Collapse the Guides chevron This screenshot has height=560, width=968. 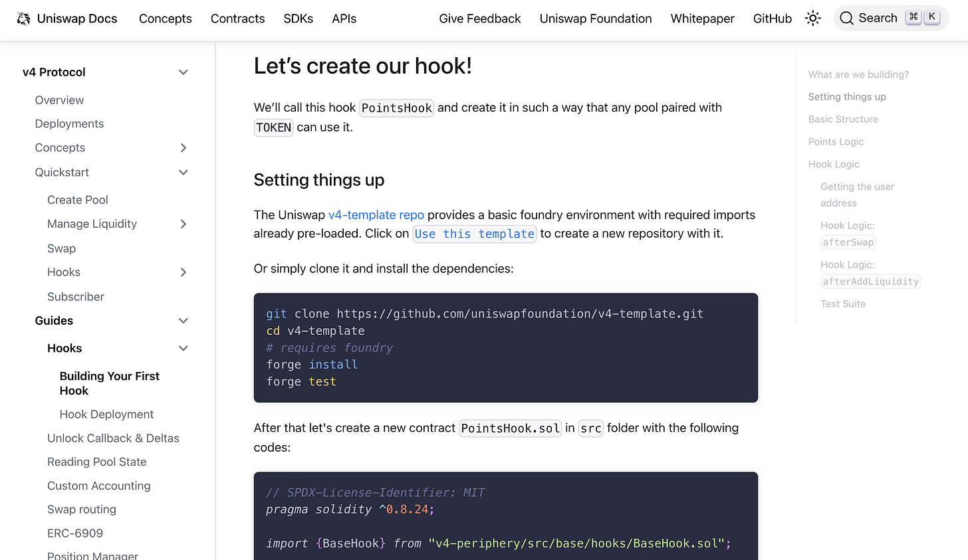pos(183,321)
